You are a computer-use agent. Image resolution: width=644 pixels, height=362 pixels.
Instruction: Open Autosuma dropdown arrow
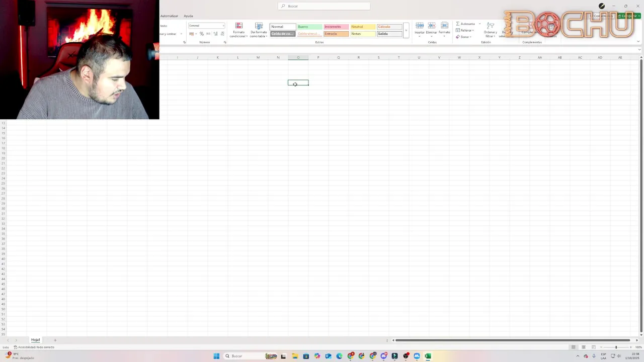tap(479, 24)
